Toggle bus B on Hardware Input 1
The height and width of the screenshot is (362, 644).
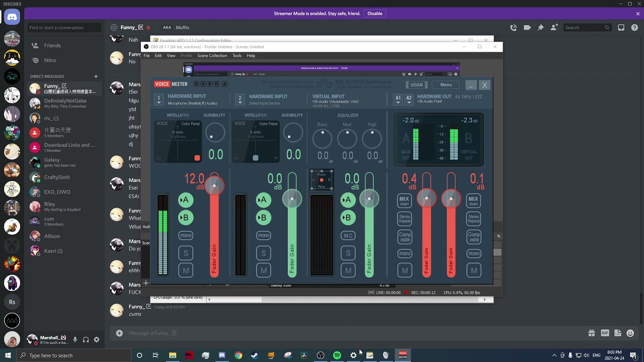coord(186,218)
